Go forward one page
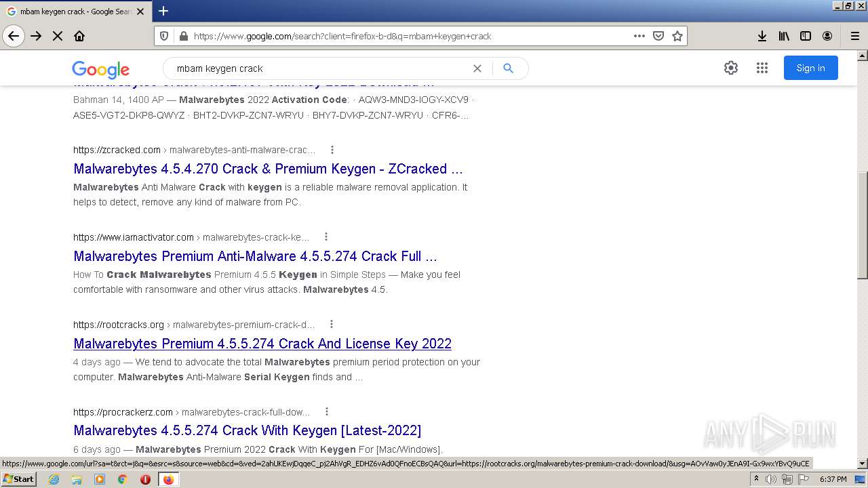The image size is (868, 488). pos(36,36)
